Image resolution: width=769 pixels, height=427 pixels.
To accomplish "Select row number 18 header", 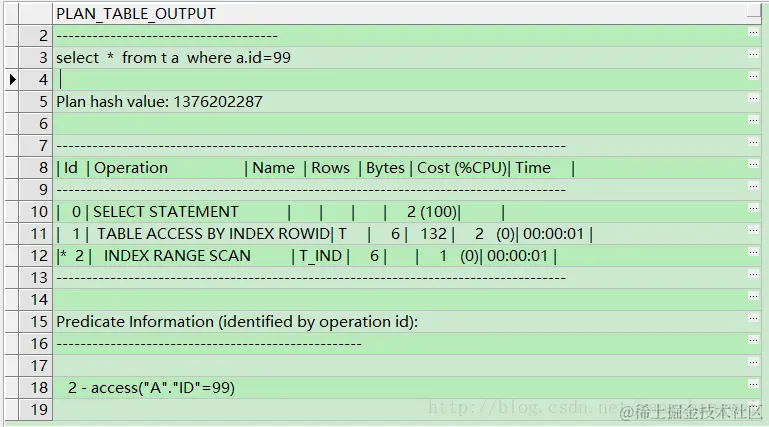I will pos(35,388).
